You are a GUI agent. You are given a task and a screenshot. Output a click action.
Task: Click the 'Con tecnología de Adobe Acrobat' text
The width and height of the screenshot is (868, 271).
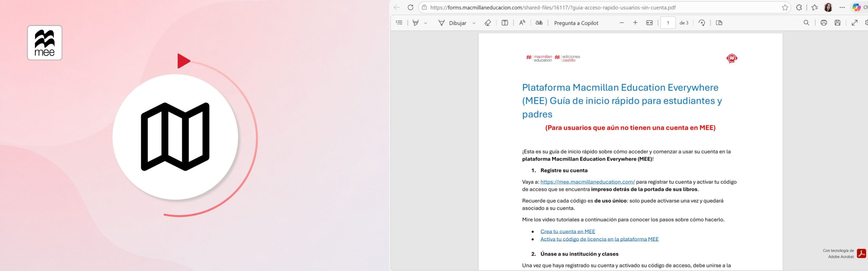[x=838, y=254]
